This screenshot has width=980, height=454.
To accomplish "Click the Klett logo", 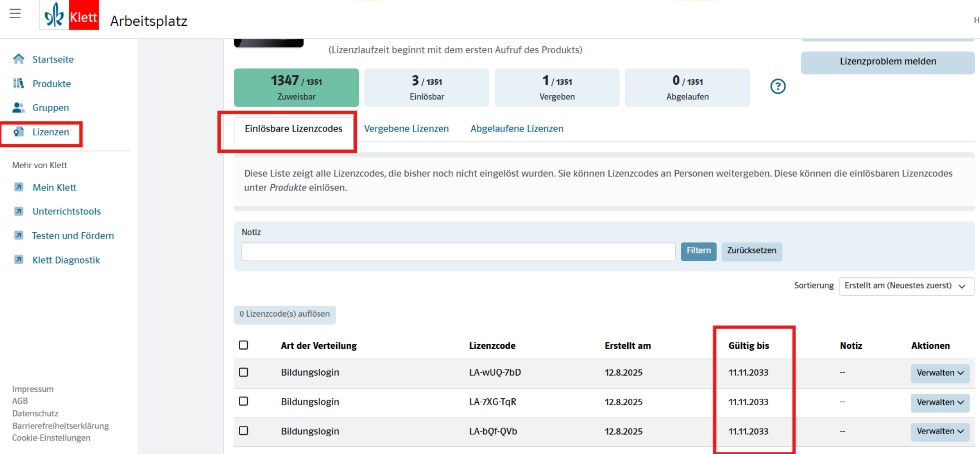I will 69,15.
